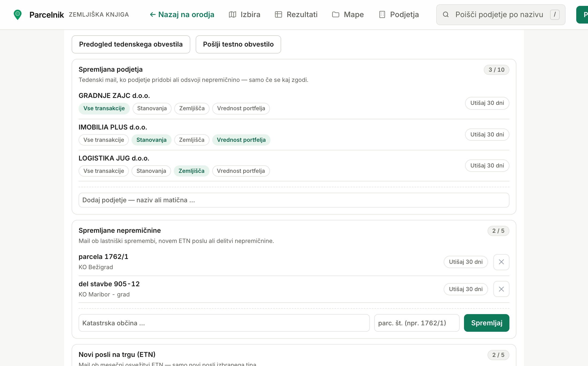Click the GRADNJE ZAJC d.o.o. company name
The image size is (588, 366).
[114, 96]
